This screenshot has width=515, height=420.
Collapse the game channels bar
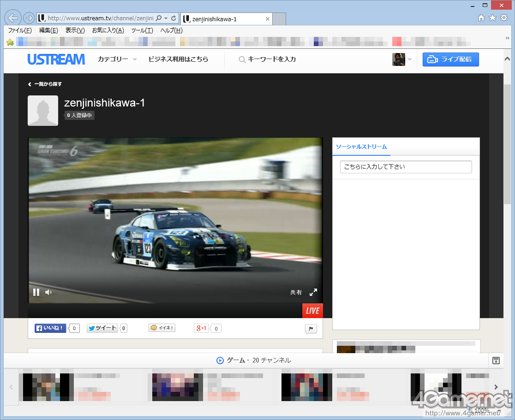496,361
